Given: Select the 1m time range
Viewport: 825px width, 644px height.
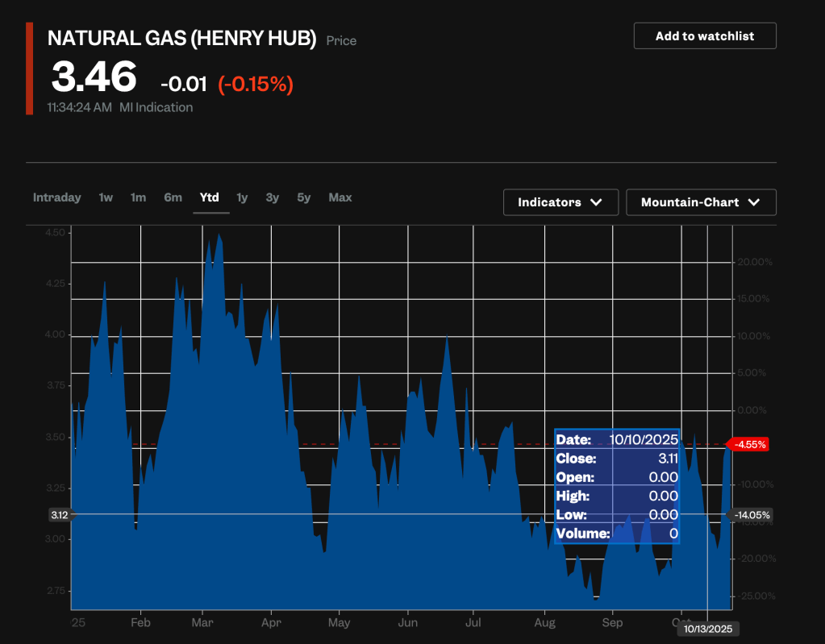Looking at the screenshot, I should [138, 197].
